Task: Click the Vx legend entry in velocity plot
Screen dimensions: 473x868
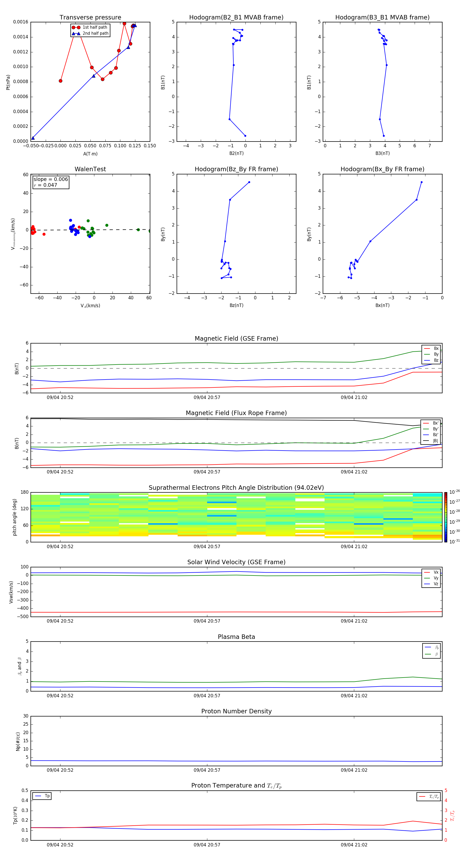Action: [431, 572]
